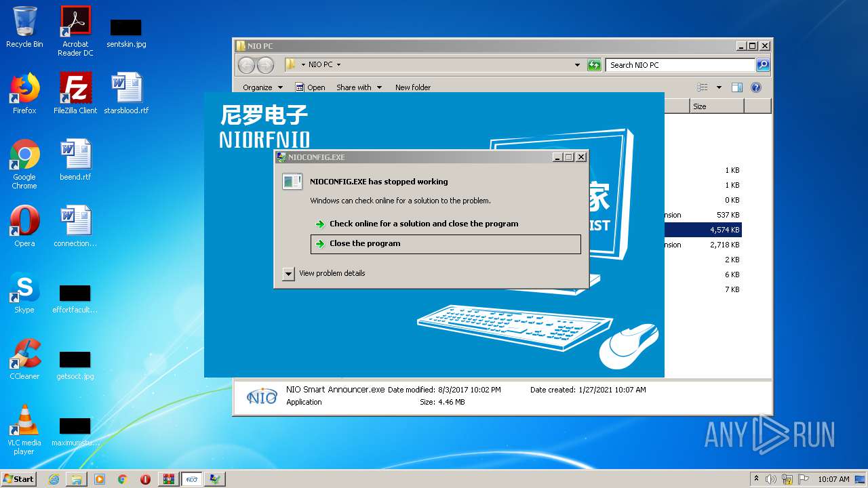
Task: Change your view icon in explorer
Action: point(703,87)
